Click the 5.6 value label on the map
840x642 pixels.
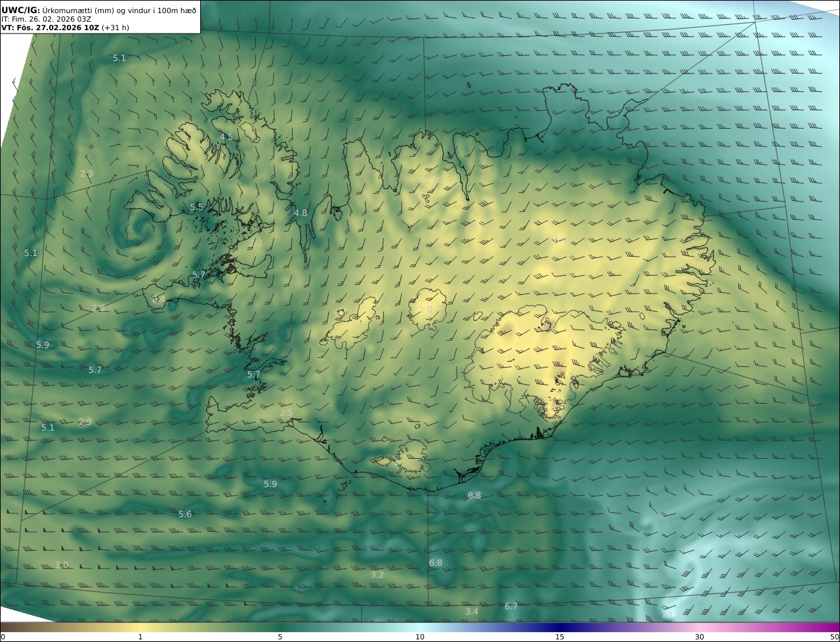point(185,514)
